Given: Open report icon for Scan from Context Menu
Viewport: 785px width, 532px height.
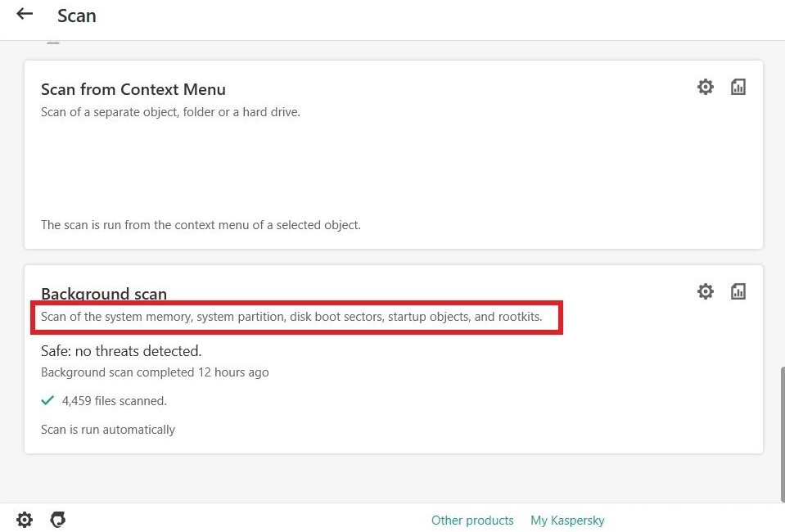Looking at the screenshot, I should (x=738, y=87).
